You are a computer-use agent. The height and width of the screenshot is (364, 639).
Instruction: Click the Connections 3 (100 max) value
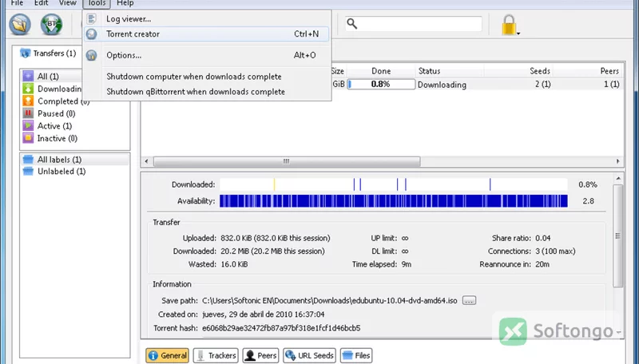555,251
